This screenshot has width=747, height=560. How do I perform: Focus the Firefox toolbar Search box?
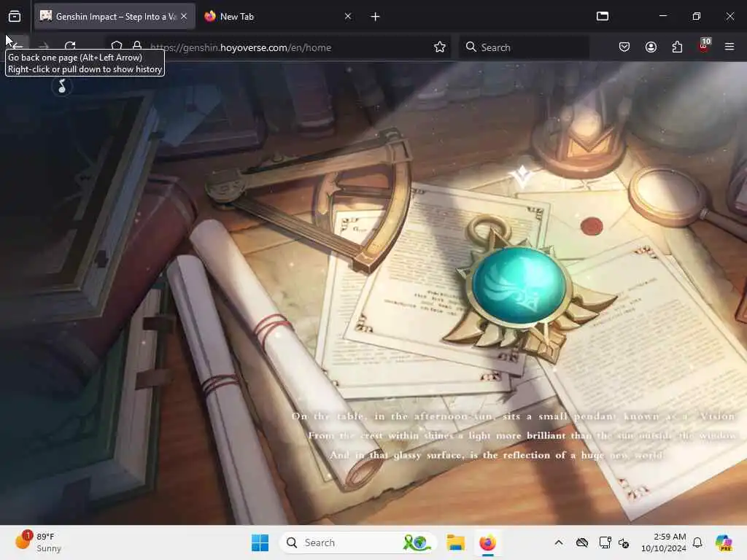(524, 47)
